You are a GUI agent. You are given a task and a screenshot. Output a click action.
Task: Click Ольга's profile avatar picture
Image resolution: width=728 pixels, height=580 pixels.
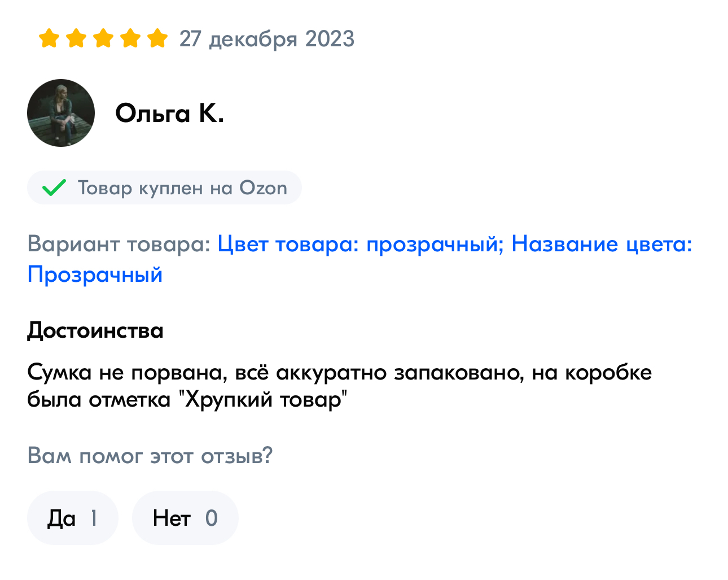pos(60,113)
